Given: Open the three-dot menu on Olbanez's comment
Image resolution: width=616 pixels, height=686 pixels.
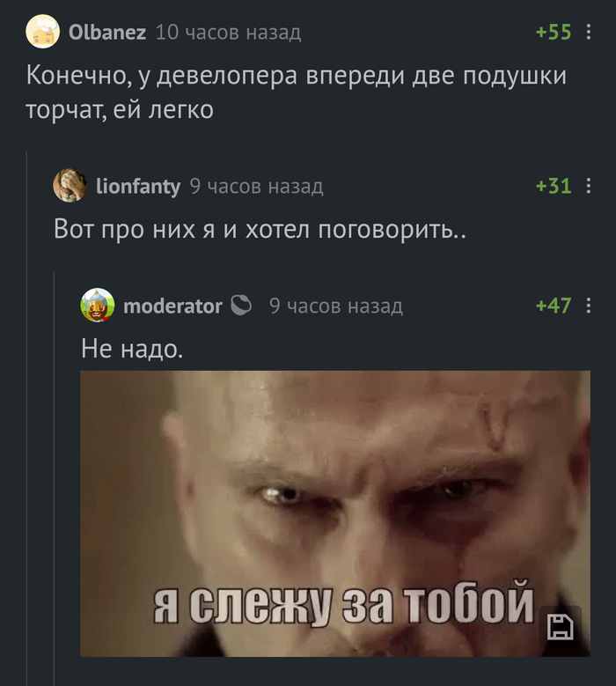Looking at the screenshot, I should (589, 32).
